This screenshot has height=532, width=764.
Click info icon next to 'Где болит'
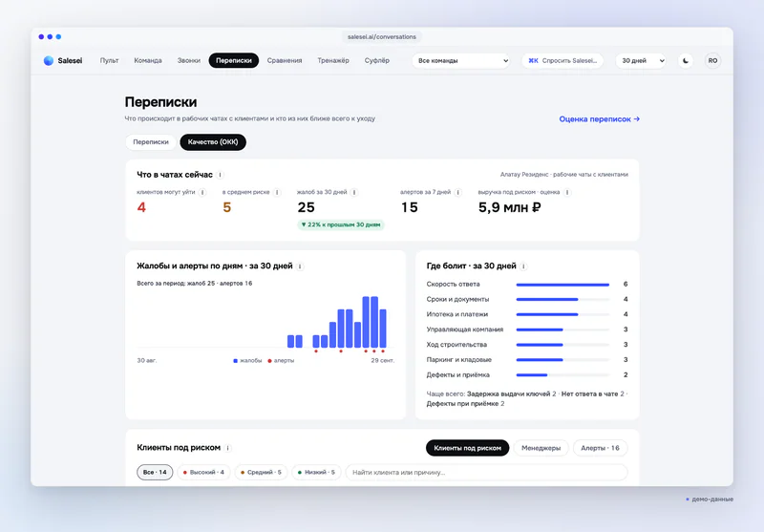coord(523,266)
